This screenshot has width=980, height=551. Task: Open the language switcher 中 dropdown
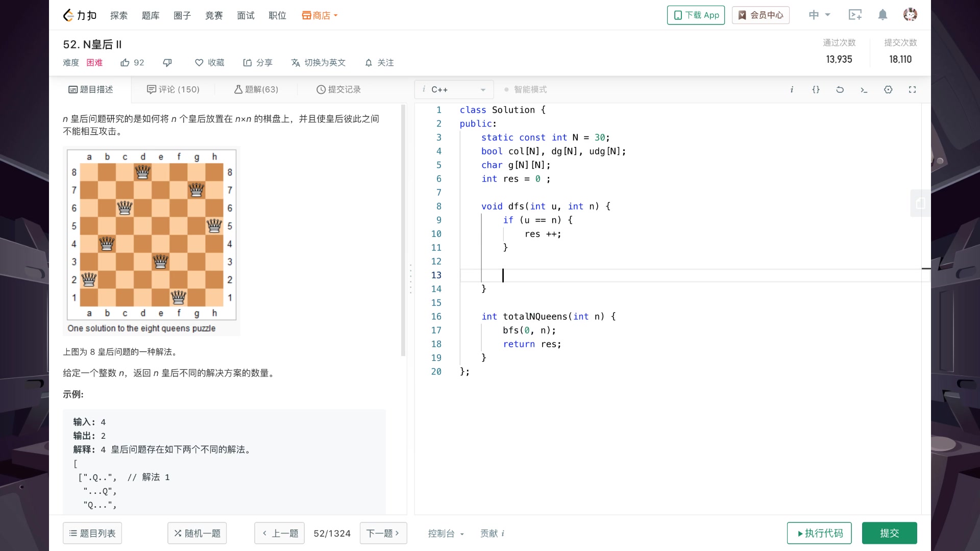[x=818, y=15]
